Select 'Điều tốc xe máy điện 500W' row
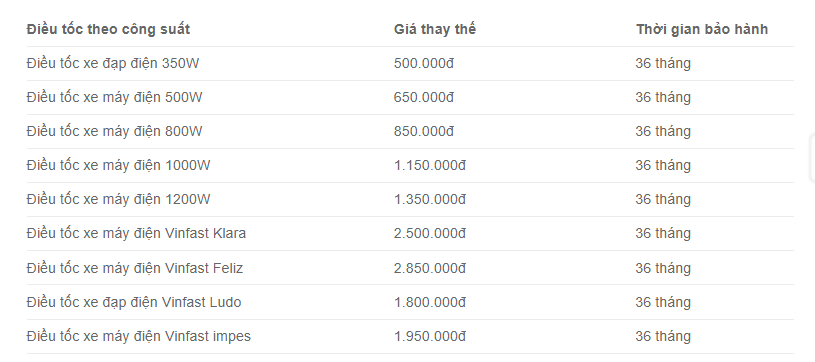The width and height of the screenshot is (815, 362). pos(410,98)
